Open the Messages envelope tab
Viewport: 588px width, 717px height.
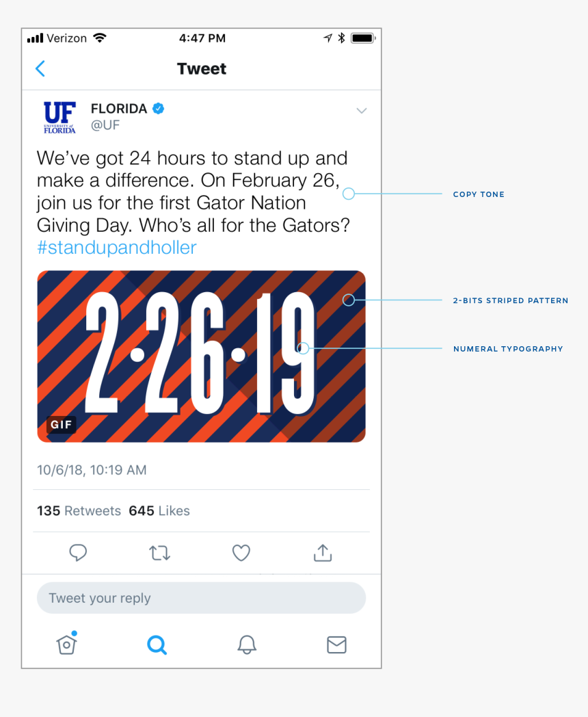click(336, 644)
